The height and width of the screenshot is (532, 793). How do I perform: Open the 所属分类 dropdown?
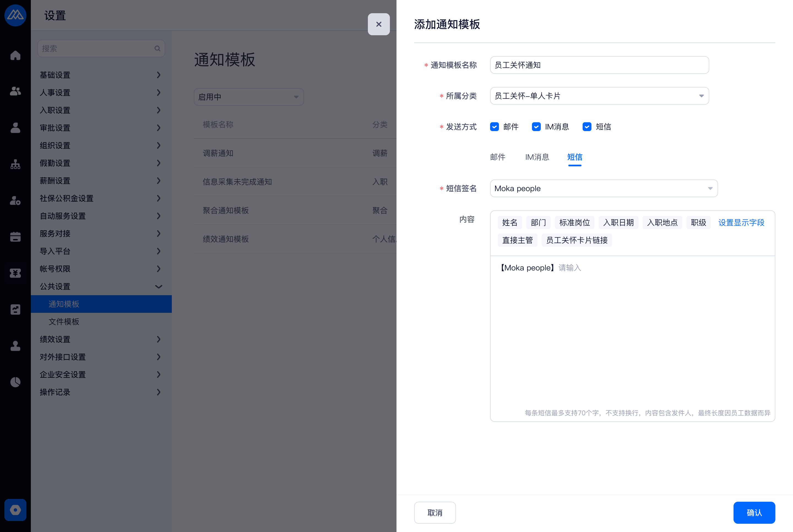pyautogui.click(x=600, y=96)
